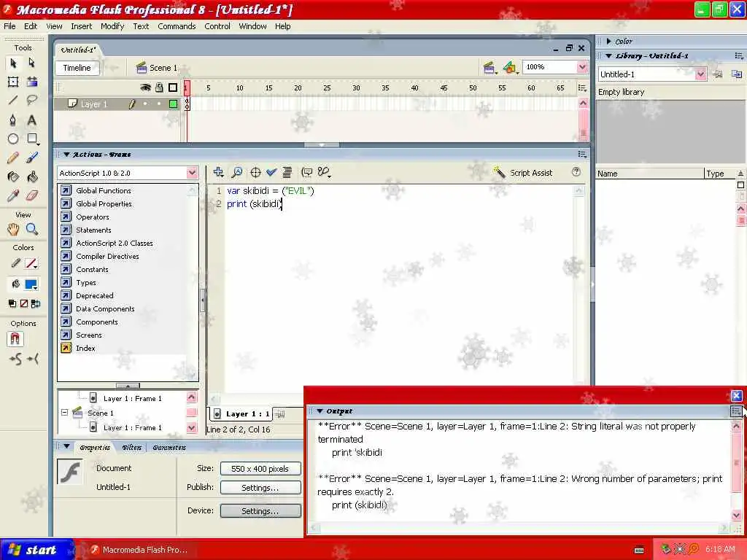Image resolution: width=747 pixels, height=560 pixels.
Task: Toggle lock all layers padlock icon
Action: tap(159, 87)
